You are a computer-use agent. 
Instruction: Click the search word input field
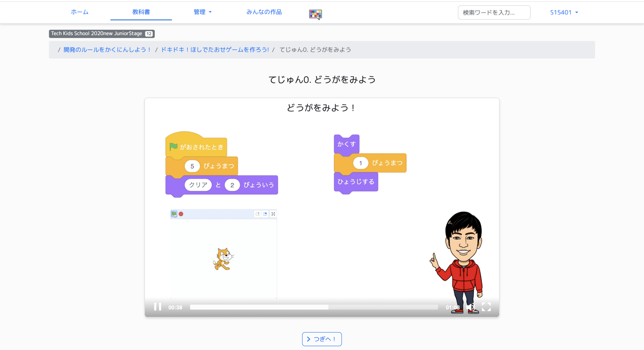pos(494,13)
